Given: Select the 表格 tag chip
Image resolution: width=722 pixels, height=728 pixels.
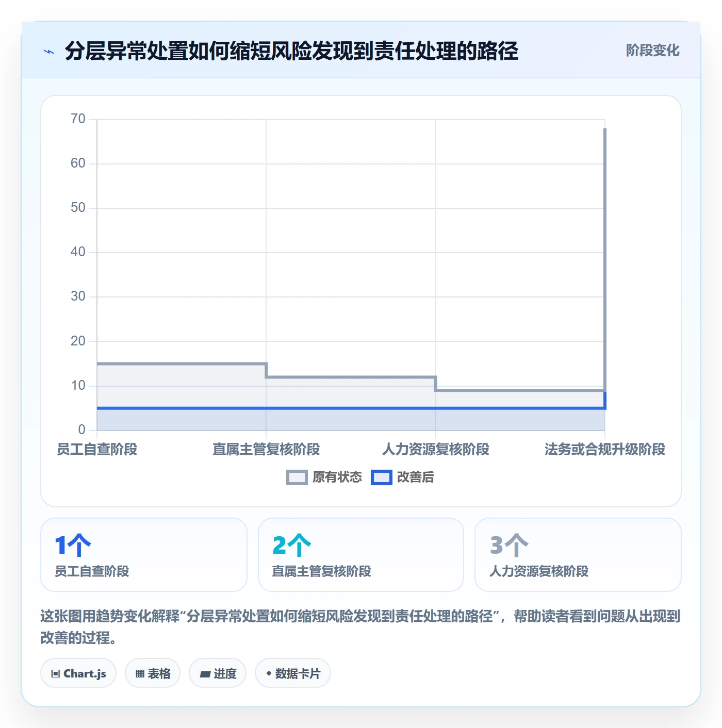Looking at the screenshot, I should coord(153,673).
